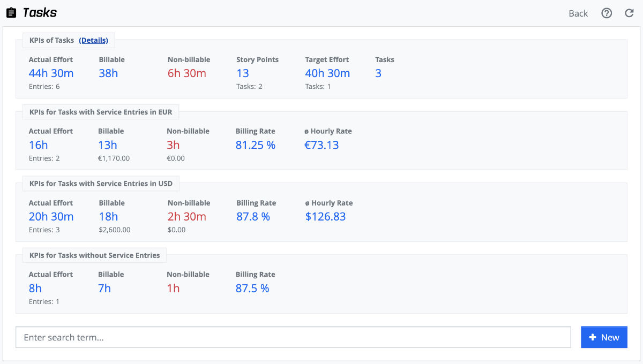643x364 pixels.
Task: Click the '87.8 %' billing rate
Action: coord(253,217)
